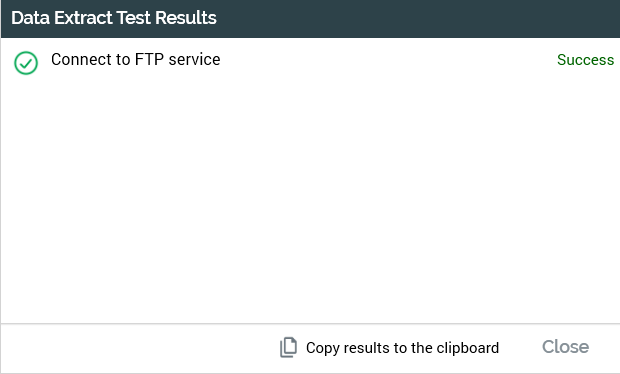Select the FTP service test result entry
This screenshot has width=620, height=374.
[x=310, y=61]
